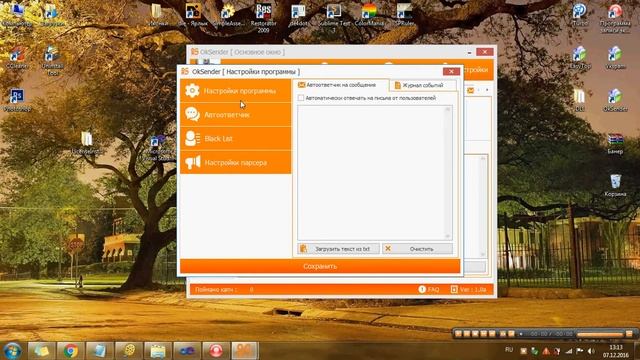This screenshot has width=640, height=360.
Task: Click inside the auto-reply message text area
Action: point(371,172)
